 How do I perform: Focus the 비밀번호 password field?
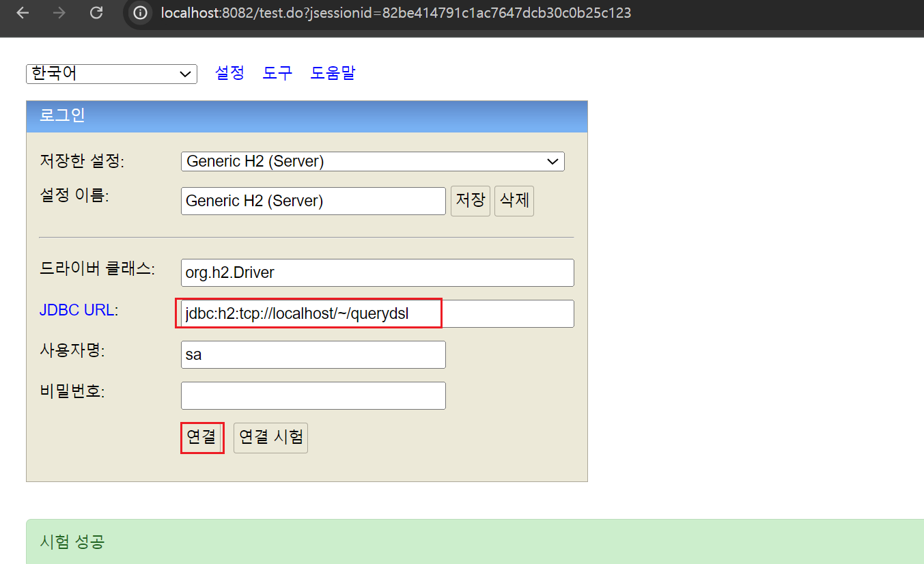pos(313,395)
